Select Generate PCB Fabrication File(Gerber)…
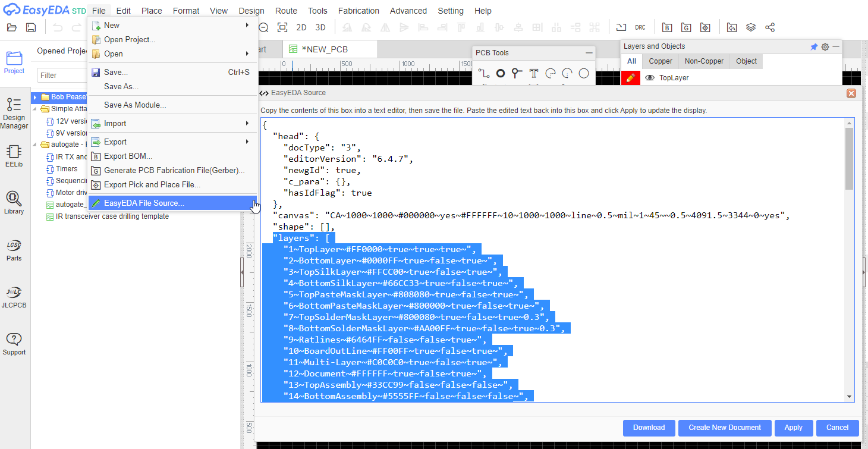Screen dimensions: 868x449 [172, 170]
